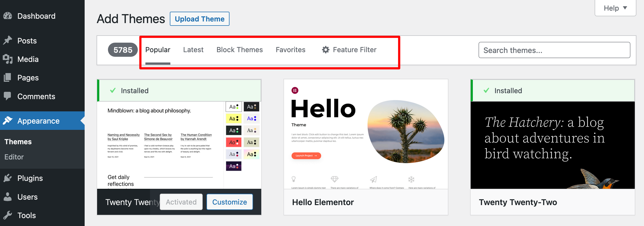The height and width of the screenshot is (226, 644).
Task: Switch to the Latest themes tab
Action: pos(193,49)
